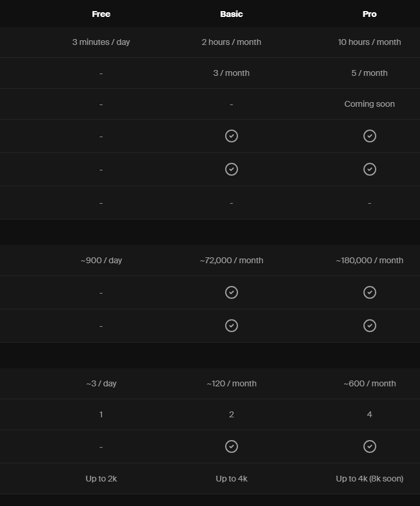Click the 5 / month Pro cell
420x506 pixels.
point(369,73)
